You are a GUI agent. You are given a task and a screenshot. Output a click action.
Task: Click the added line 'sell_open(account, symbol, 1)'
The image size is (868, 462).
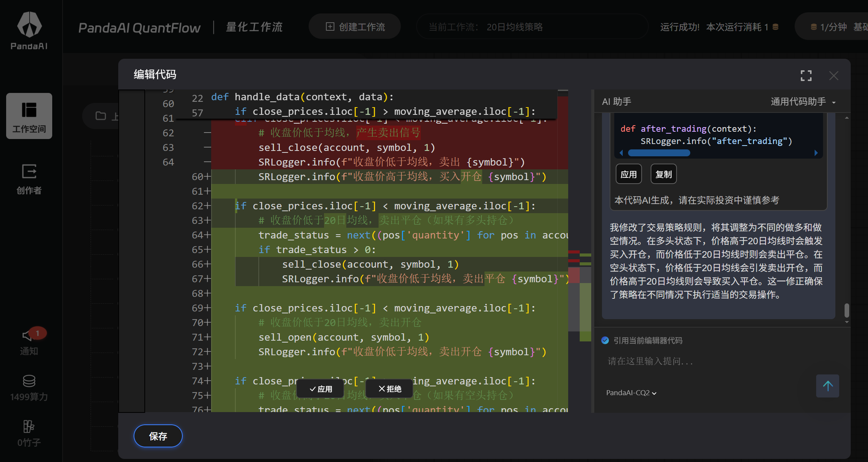(344, 337)
